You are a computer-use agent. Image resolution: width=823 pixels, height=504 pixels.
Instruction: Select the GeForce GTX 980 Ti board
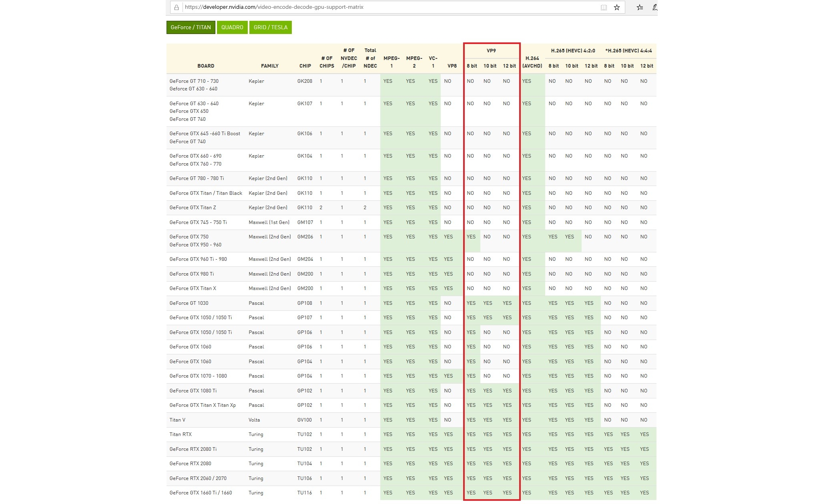coord(191,274)
